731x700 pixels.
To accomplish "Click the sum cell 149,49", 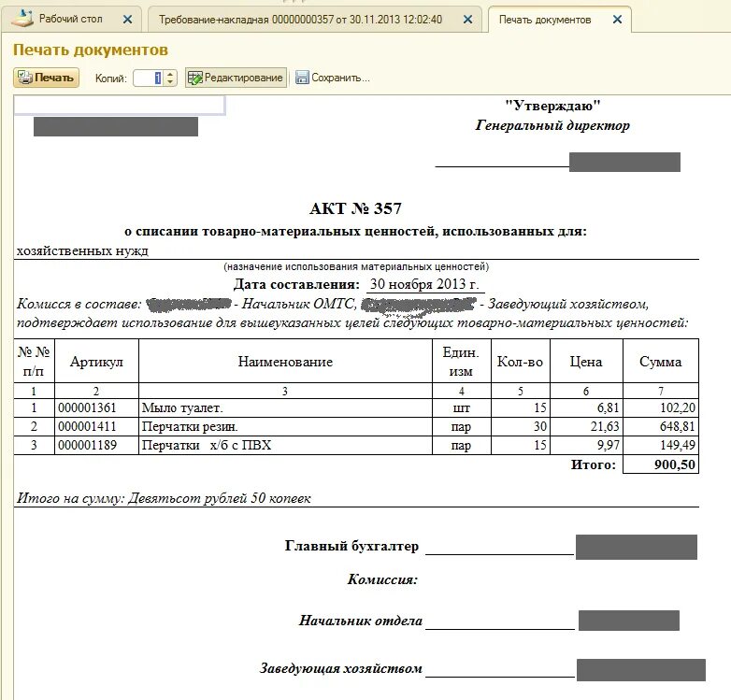I will pyautogui.click(x=661, y=445).
